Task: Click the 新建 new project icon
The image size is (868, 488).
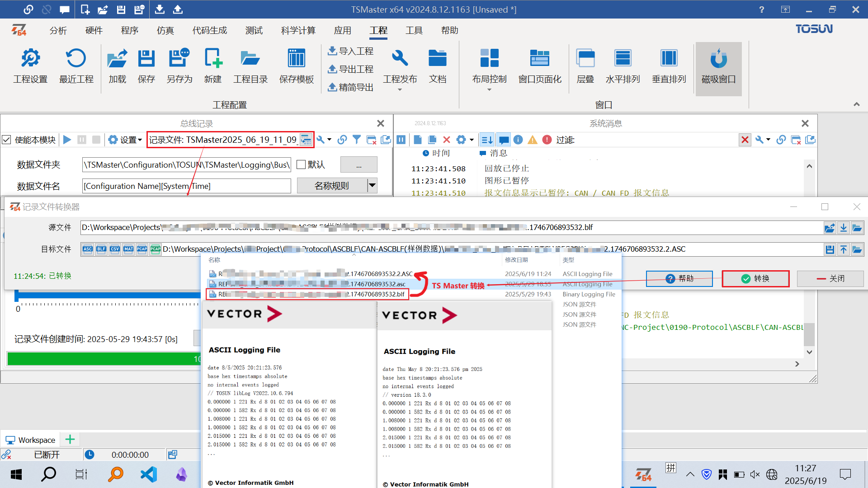Action: (x=212, y=66)
